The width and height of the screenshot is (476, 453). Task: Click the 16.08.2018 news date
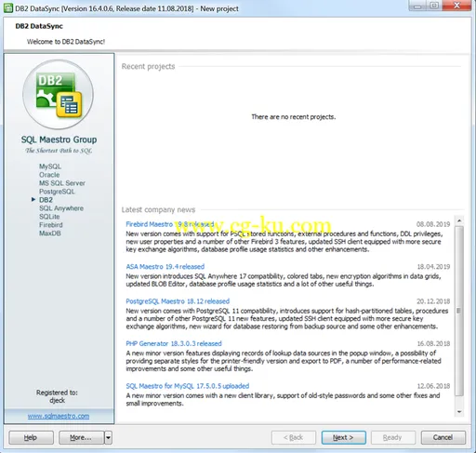pos(433,343)
